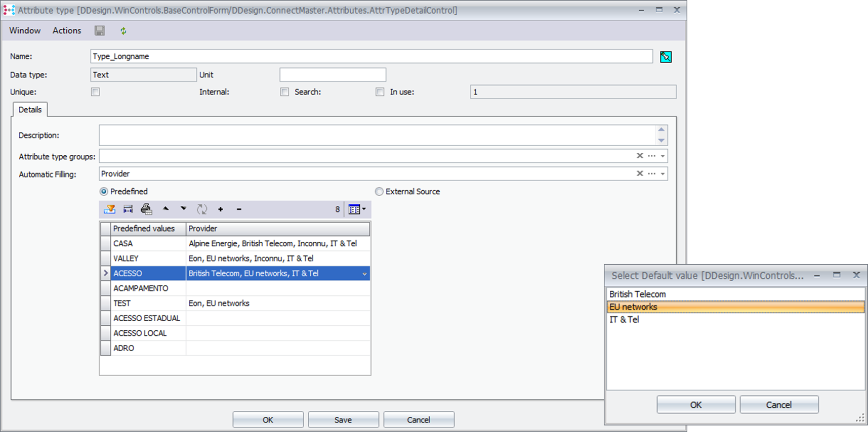Select EU networks in default value list
This screenshot has width=868, height=432.
(735, 307)
